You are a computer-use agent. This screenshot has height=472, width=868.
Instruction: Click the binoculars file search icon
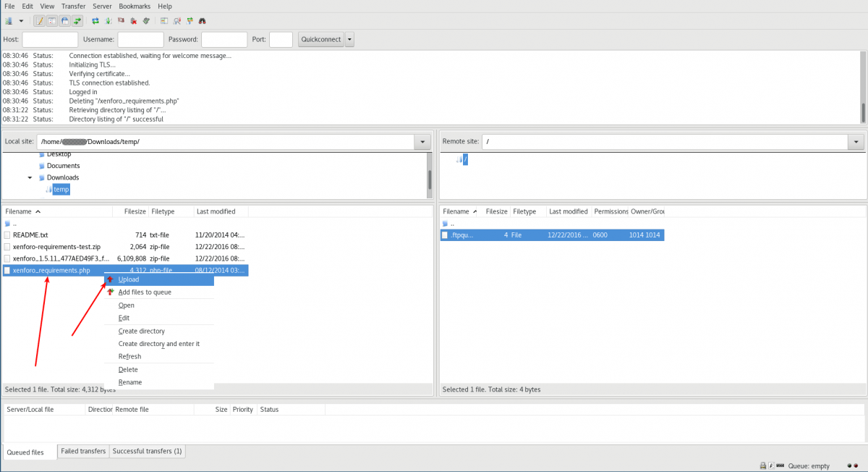pos(202,21)
